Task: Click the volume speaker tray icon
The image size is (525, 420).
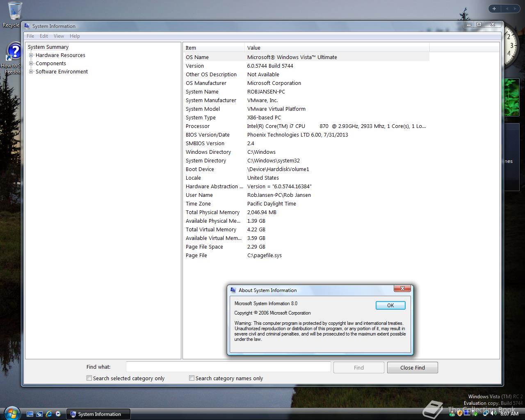Action: coord(493,414)
